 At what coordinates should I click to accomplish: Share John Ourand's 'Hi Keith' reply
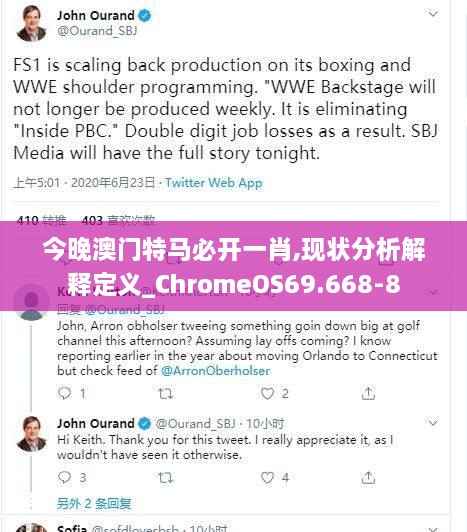click(x=368, y=478)
